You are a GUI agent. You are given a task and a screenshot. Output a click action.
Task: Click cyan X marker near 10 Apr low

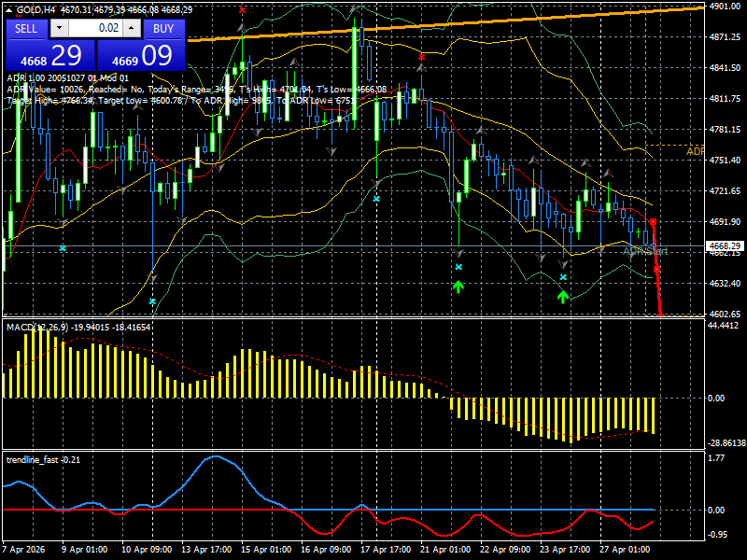point(152,301)
